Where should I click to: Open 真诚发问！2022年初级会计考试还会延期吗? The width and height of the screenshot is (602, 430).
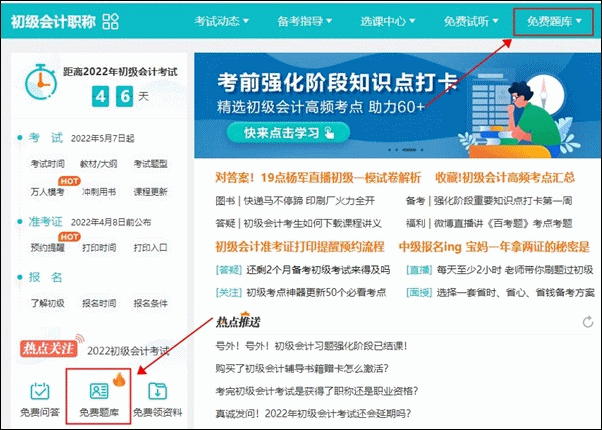[x=313, y=413]
